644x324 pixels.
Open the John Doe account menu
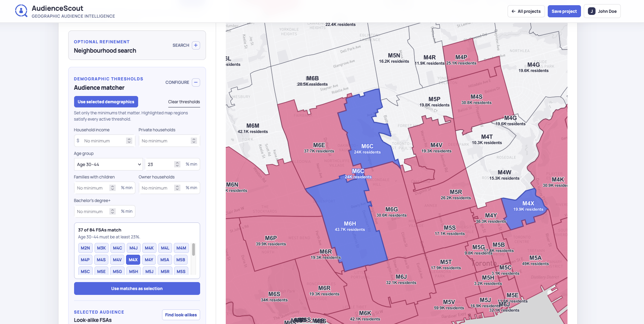coord(602,11)
